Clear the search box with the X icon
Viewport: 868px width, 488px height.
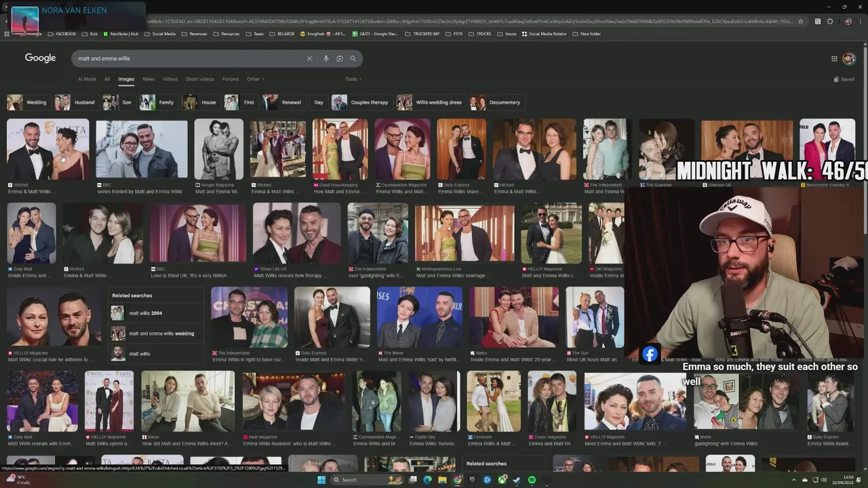tap(309, 59)
